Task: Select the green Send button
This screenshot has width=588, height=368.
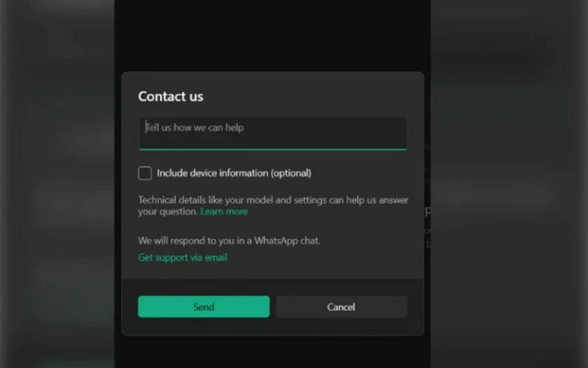Action: tap(204, 307)
